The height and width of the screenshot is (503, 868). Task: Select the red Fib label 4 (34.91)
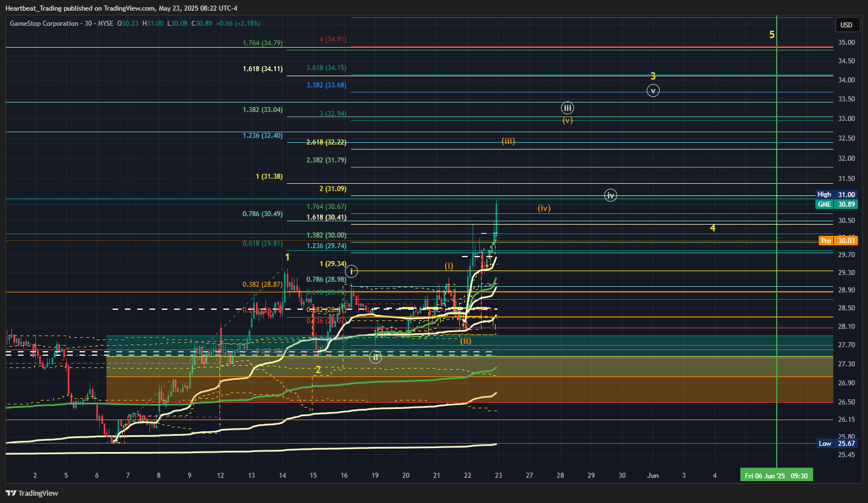coord(333,39)
